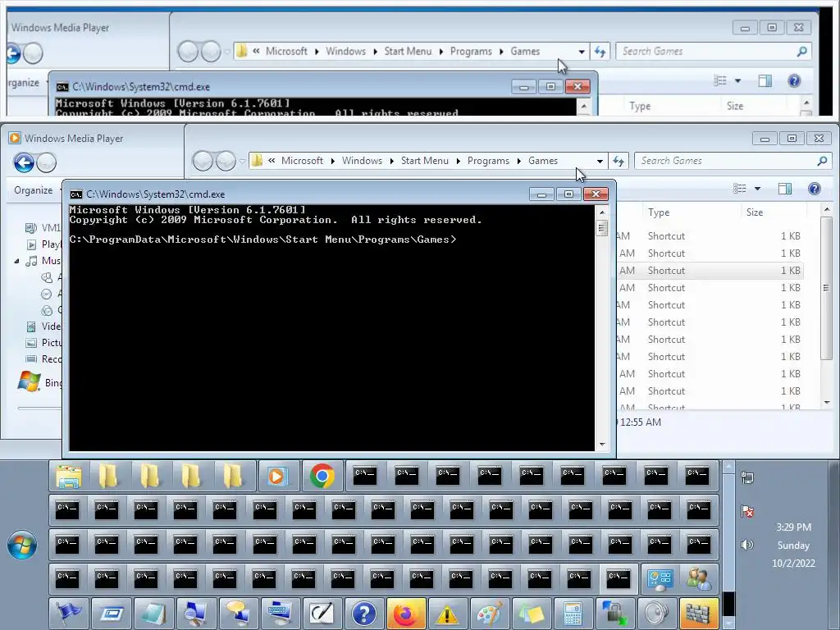Image resolution: width=840 pixels, height=630 pixels.
Task: Click the padlock with arrows taskbar icon
Action: pyautogui.click(x=614, y=614)
